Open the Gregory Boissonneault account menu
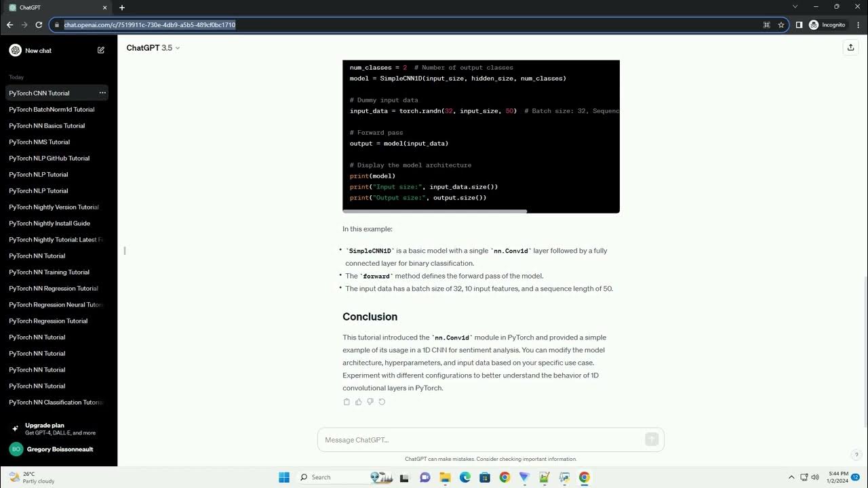The image size is (868, 488). (x=58, y=449)
